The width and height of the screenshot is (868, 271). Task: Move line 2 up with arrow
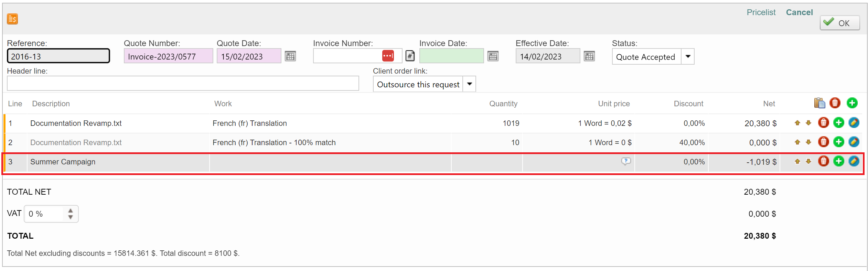click(x=797, y=142)
